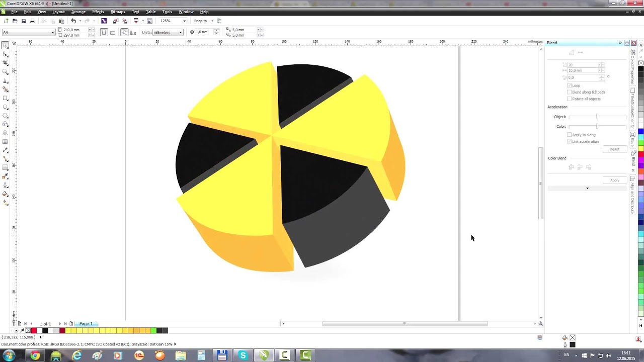Open the File menu

click(x=14, y=12)
